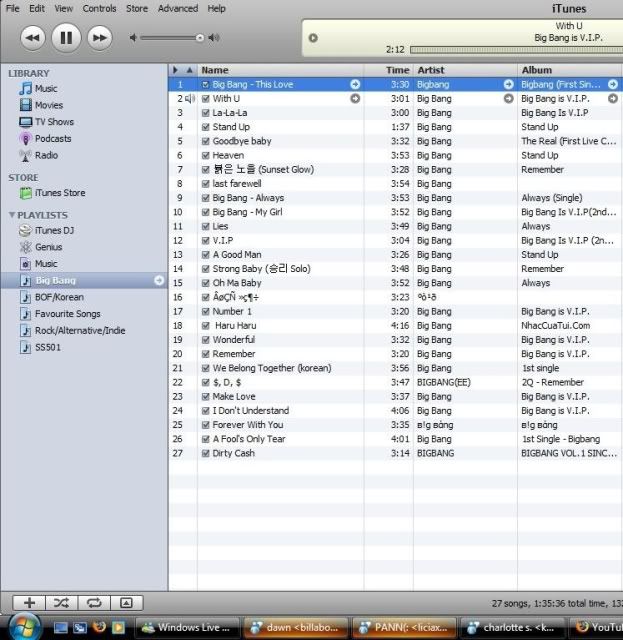Uncheck the Haru Haru song checkbox
The image size is (623, 640).
pos(205,326)
